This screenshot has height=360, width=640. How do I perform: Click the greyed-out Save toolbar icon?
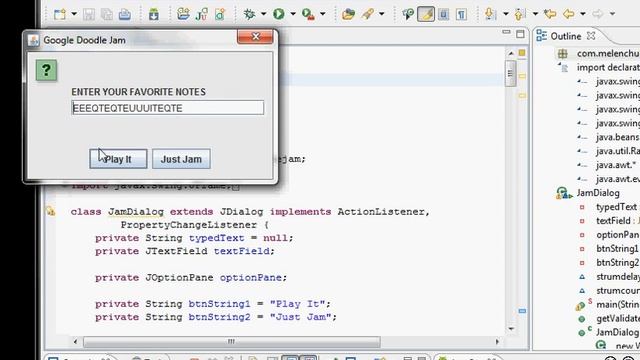(89, 14)
